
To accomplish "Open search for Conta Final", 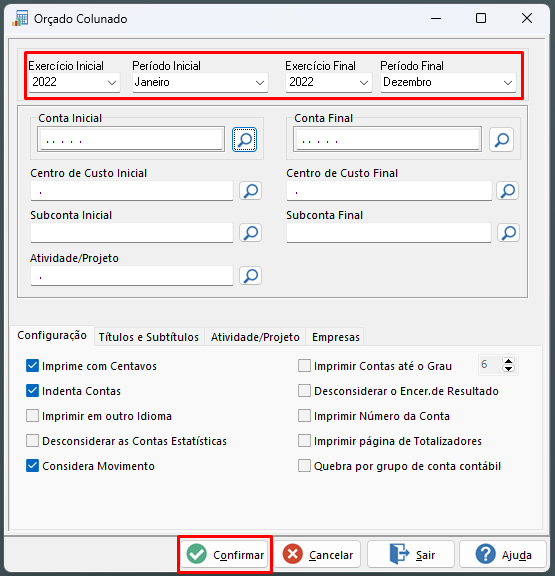I will tap(501, 140).
